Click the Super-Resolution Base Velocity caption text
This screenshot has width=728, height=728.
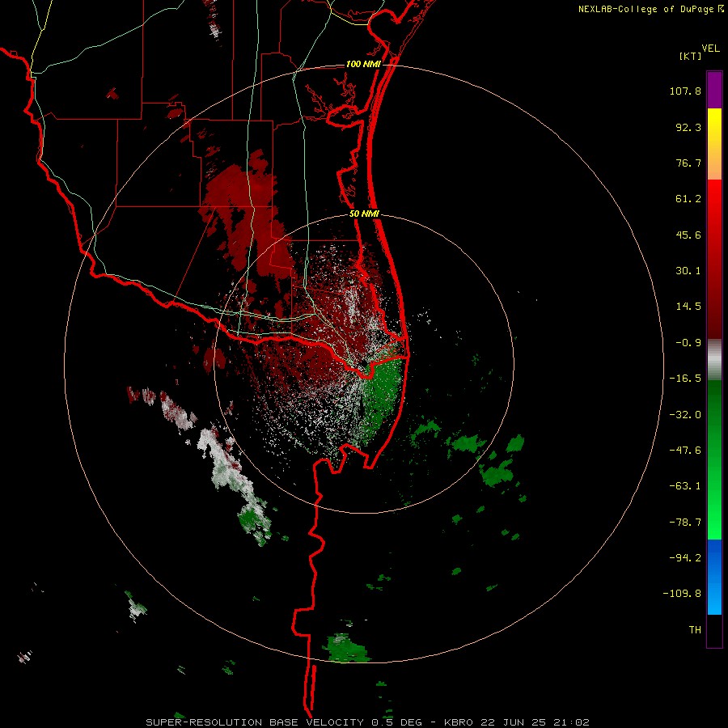tap(368, 722)
